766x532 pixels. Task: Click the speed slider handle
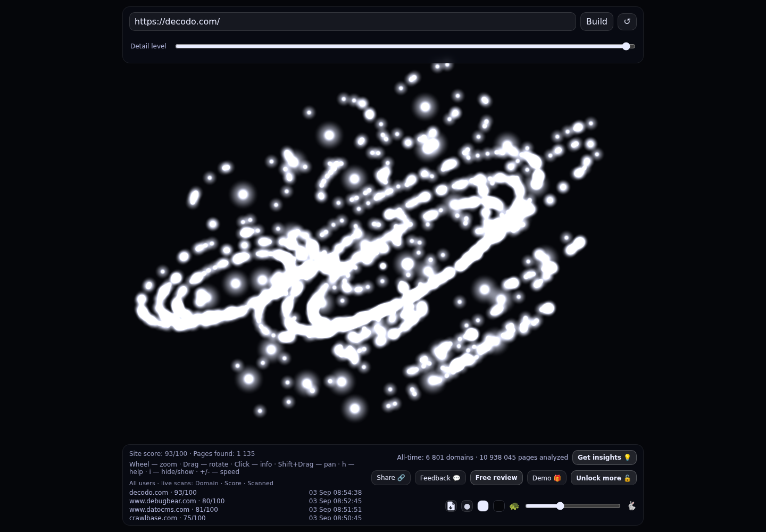pos(560,506)
